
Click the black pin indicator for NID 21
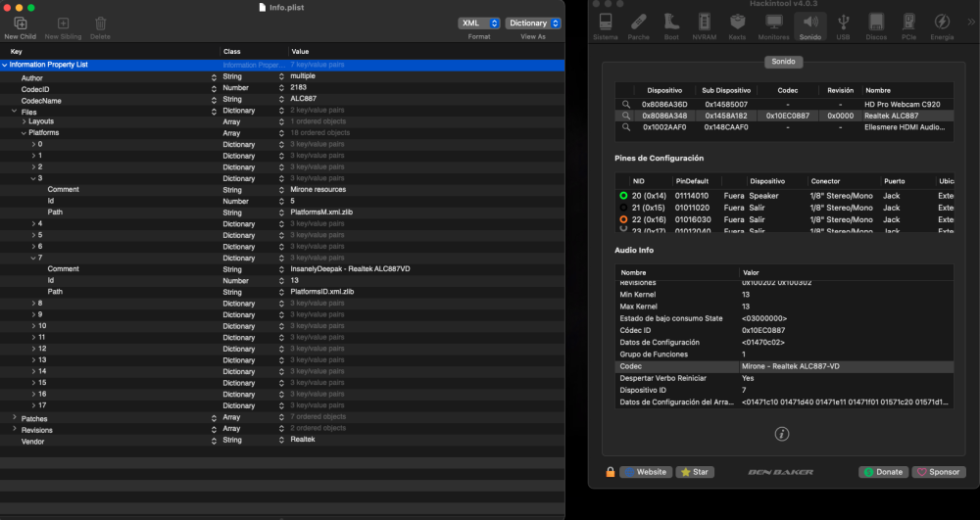623,208
